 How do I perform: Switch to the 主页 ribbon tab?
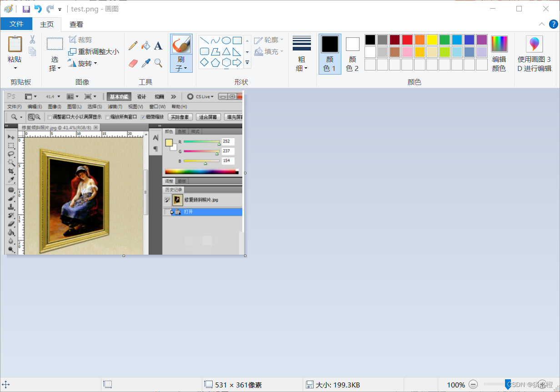coord(47,24)
